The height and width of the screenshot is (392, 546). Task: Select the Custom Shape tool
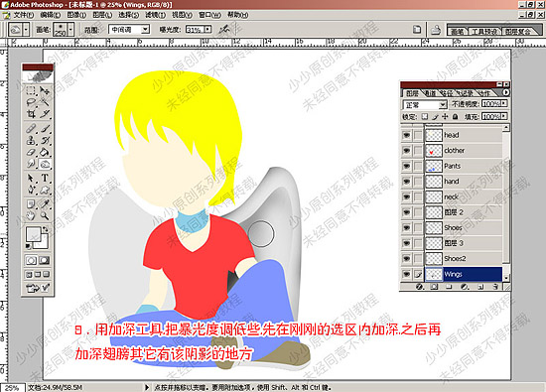pos(45,190)
